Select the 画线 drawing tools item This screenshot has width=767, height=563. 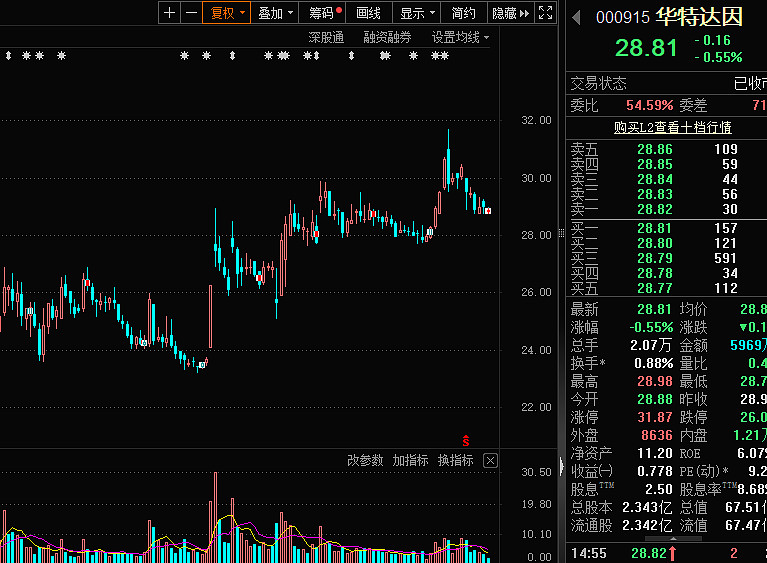pos(369,13)
